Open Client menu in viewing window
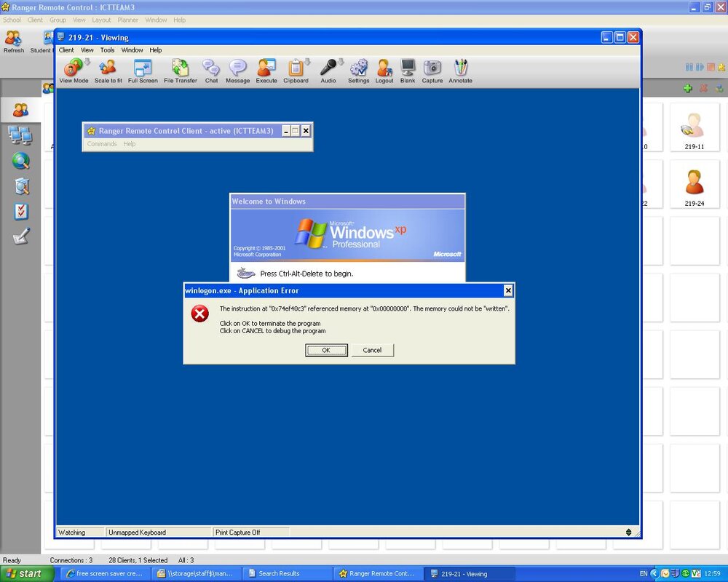 point(66,50)
